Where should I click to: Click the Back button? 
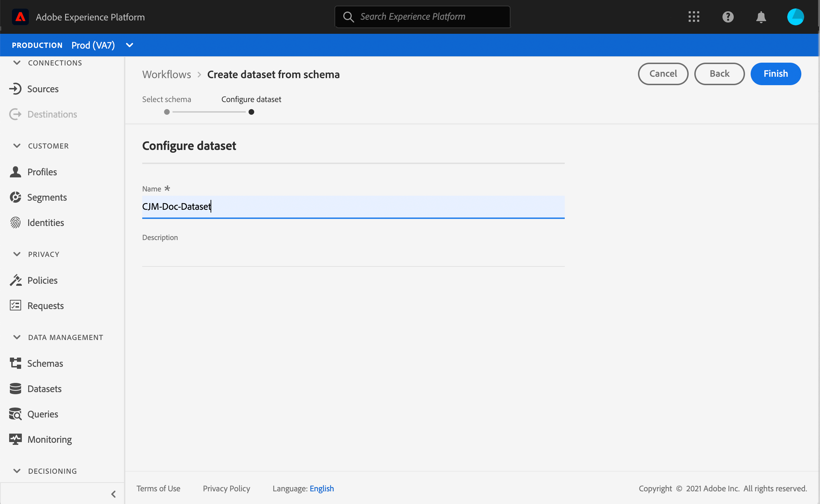click(x=719, y=74)
